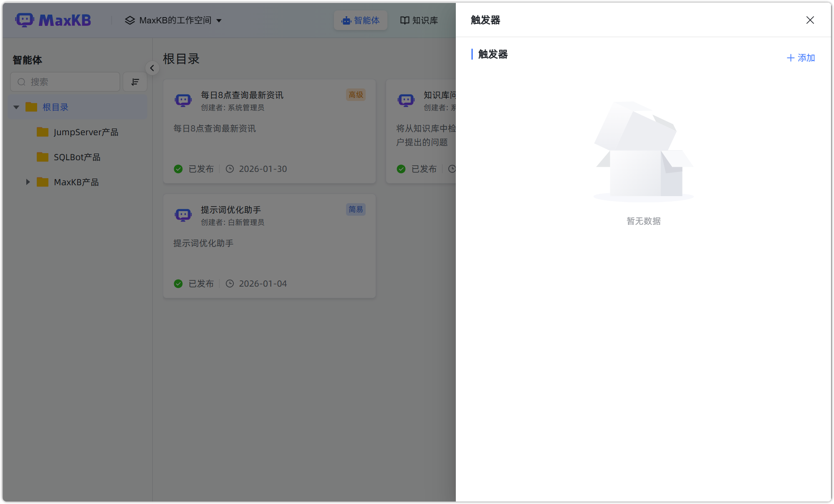Switch to the 智能体 tab

(x=360, y=20)
